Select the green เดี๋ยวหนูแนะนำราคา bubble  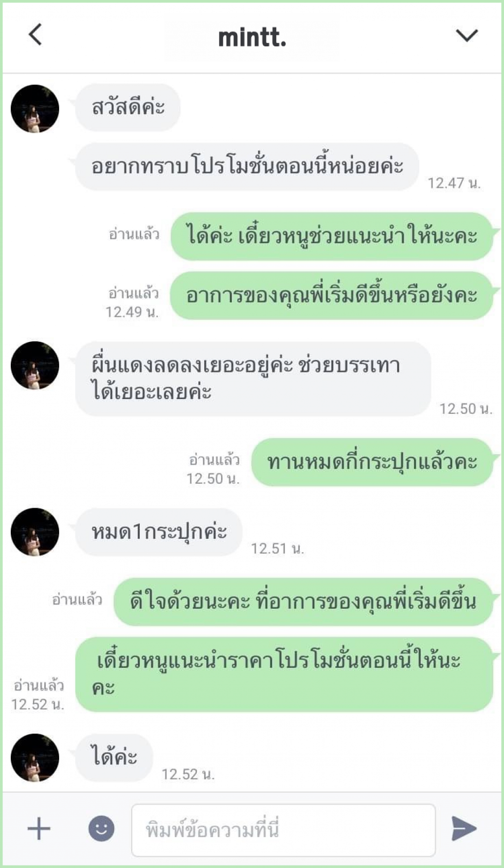(x=284, y=674)
